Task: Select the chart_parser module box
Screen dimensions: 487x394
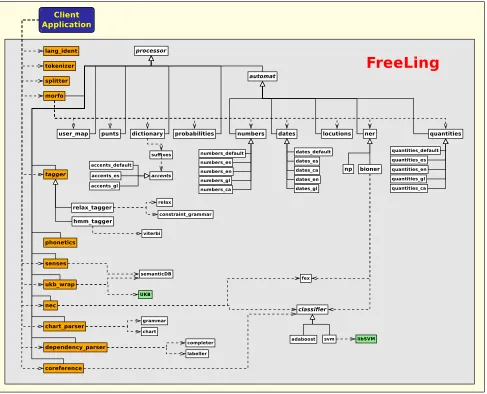Action: click(x=65, y=326)
